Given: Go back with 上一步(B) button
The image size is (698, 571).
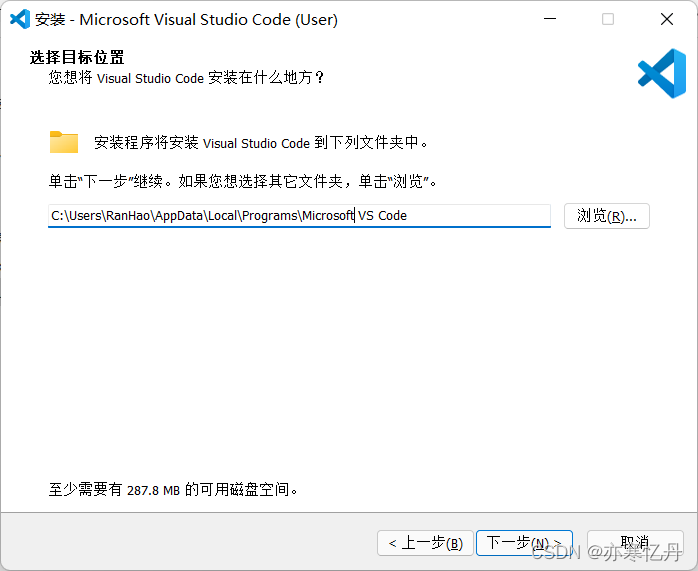Looking at the screenshot, I should point(425,543).
